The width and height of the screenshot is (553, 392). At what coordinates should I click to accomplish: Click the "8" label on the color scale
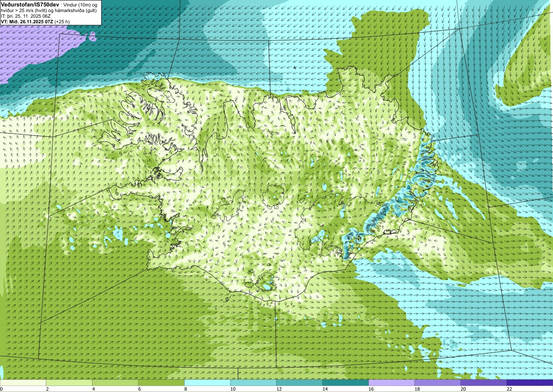pyautogui.click(x=185, y=389)
